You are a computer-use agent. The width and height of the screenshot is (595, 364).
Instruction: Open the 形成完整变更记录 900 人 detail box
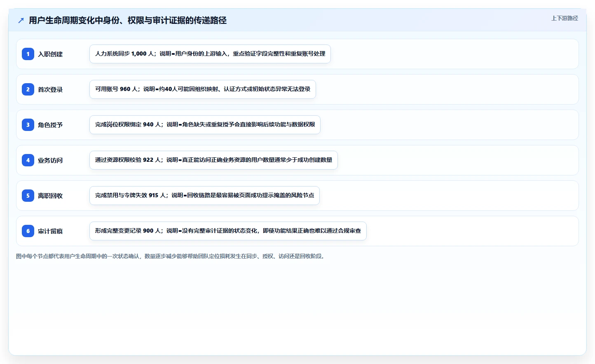228,231
